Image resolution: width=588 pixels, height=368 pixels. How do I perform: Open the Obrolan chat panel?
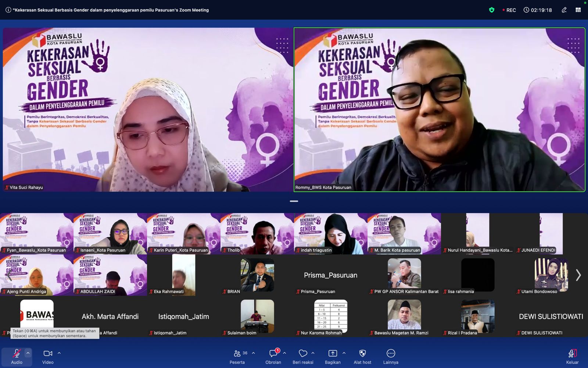pyautogui.click(x=273, y=357)
